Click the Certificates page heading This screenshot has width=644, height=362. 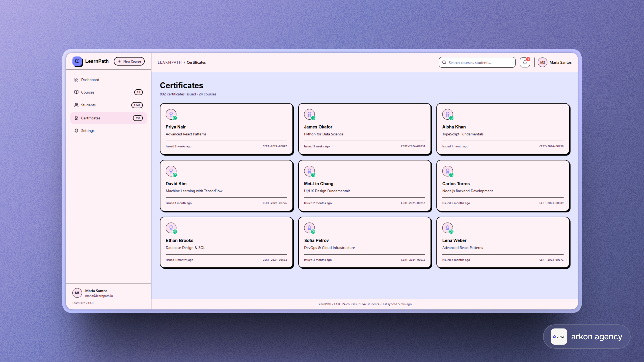coord(181,85)
